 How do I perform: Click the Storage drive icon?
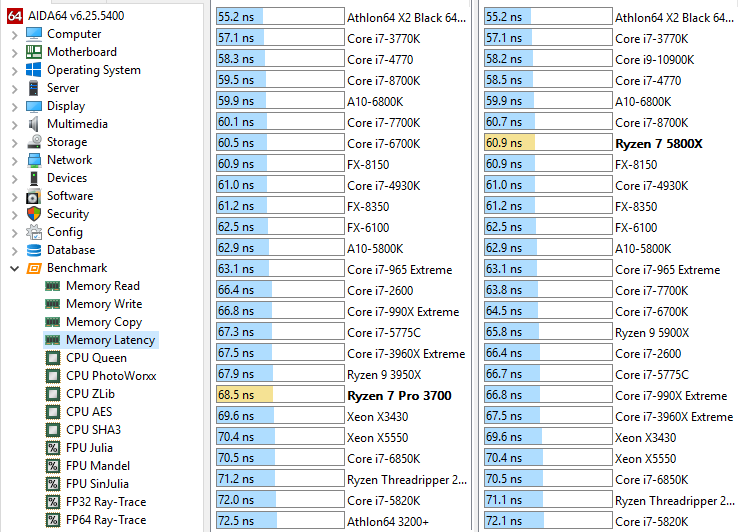(34, 142)
